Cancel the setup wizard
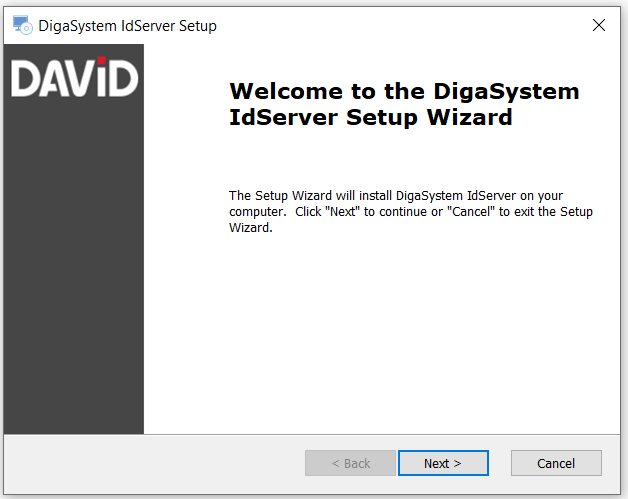Image resolution: width=628 pixels, height=499 pixels. point(556,463)
